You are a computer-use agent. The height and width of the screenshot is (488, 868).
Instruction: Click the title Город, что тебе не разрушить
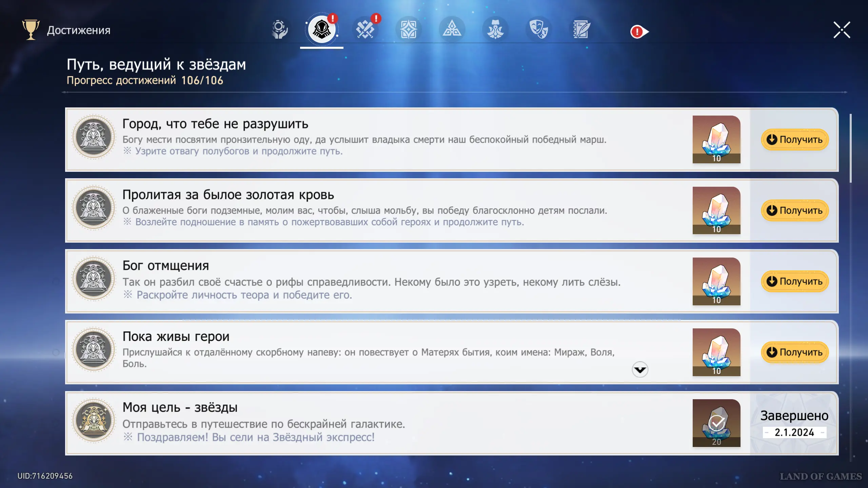(215, 124)
